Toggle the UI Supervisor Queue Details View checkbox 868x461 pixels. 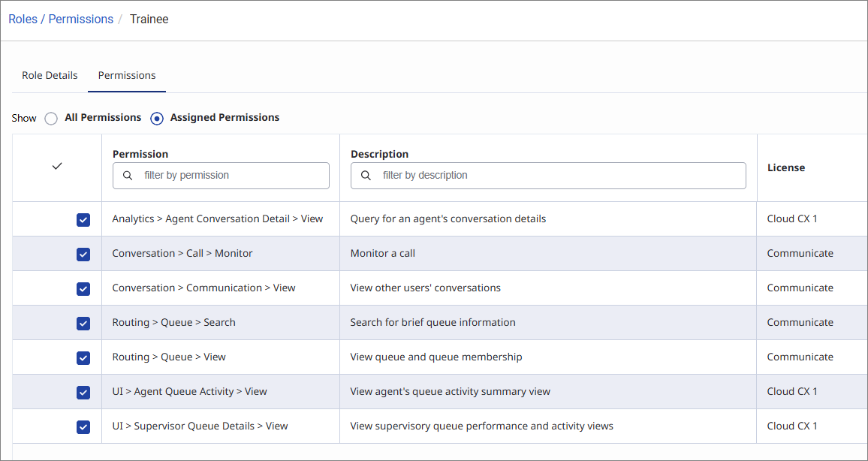(x=83, y=427)
